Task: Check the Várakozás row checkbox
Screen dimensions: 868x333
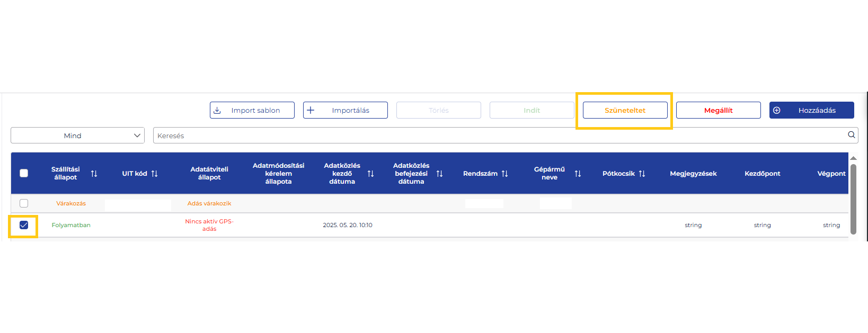Action: pos(24,203)
